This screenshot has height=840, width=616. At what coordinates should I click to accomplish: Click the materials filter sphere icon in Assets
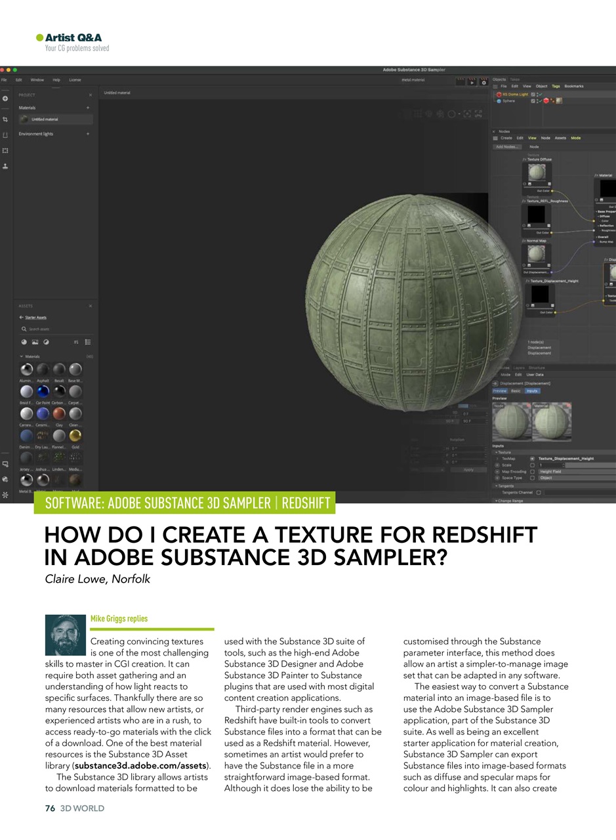(x=24, y=342)
